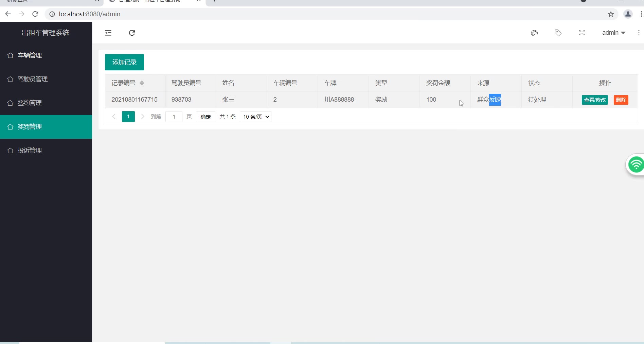The height and width of the screenshot is (344, 644).
Task: Open the vertical more-options icon beside admin
Action: pyautogui.click(x=639, y=33)
